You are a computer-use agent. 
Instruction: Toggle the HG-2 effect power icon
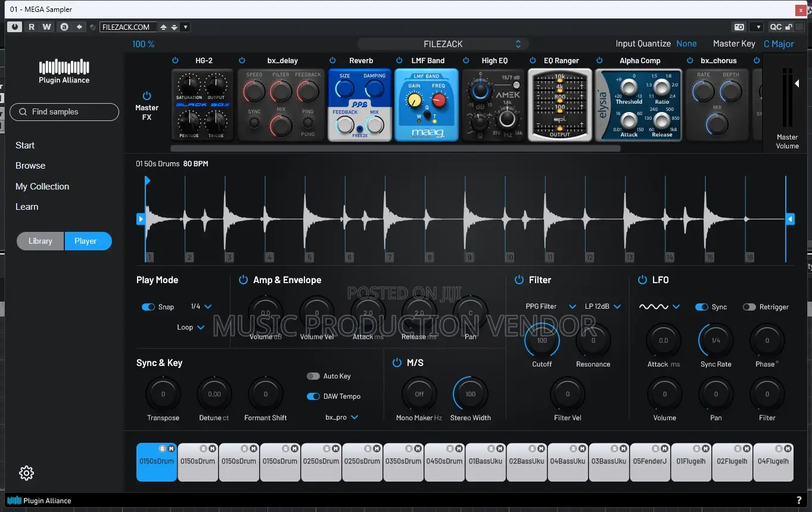point(175,60)
